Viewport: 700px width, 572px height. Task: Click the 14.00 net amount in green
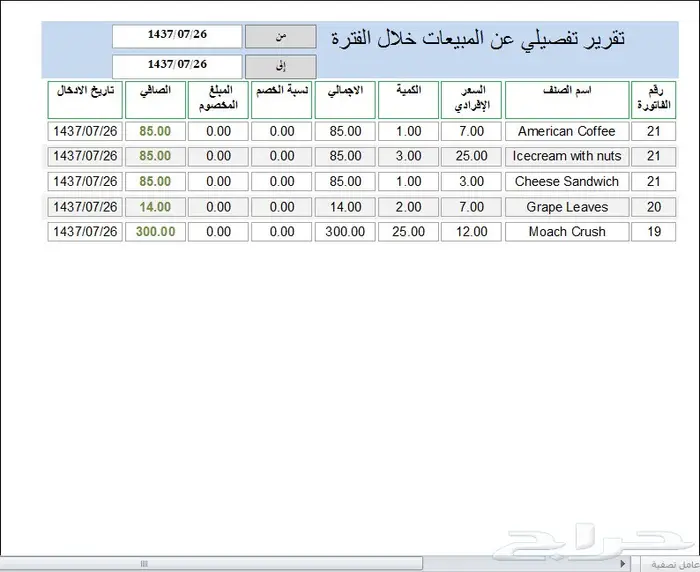(x=155, y=207)
